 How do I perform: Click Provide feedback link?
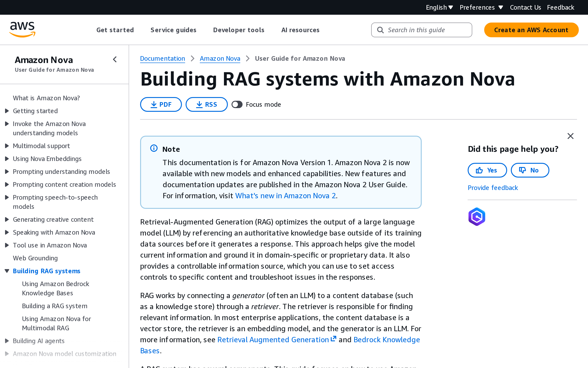tap(493, 188)
